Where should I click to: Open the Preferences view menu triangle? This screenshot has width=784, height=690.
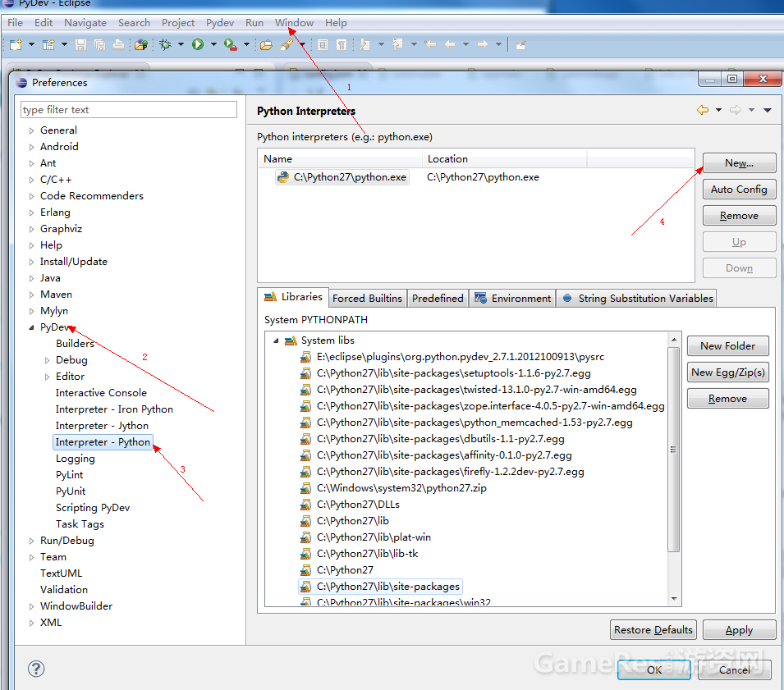click(767, 110)
